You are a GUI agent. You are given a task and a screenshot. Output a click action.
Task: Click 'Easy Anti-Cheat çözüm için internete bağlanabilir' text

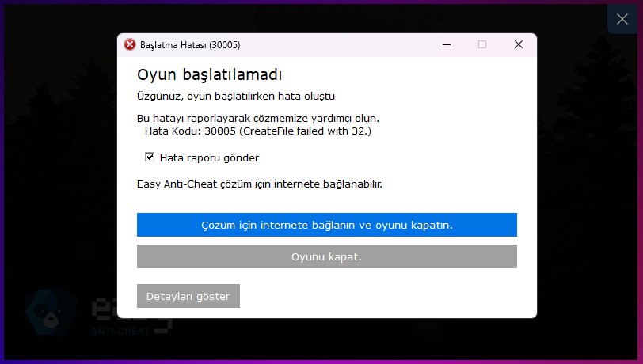(260, 184)
